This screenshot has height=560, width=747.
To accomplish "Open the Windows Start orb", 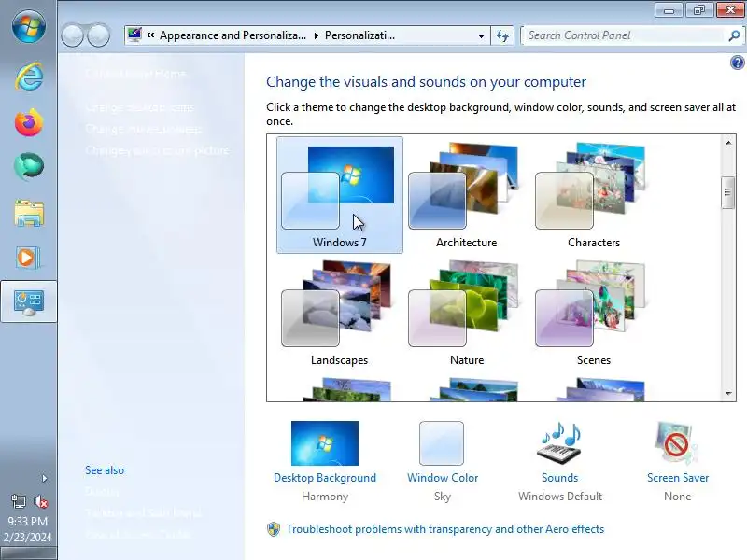I will pyautogui.click(x=29, y=27).
